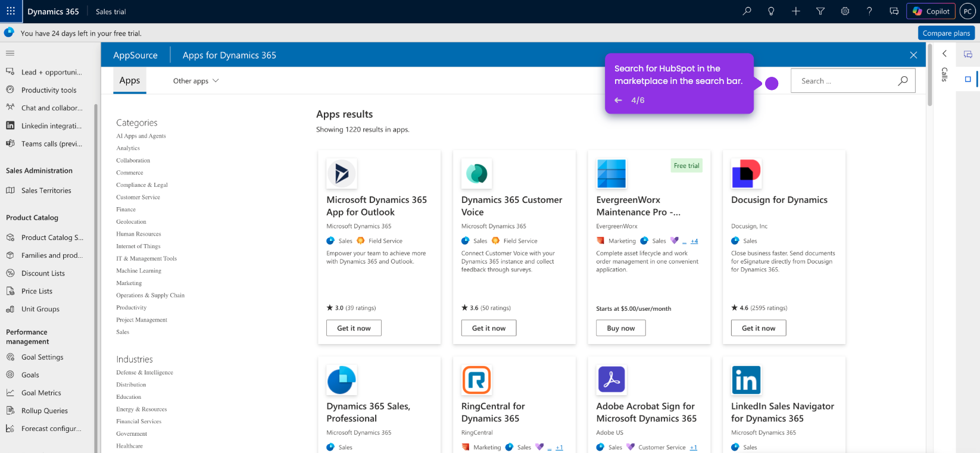Image resolution: width=980 pixels, height=453 pixels.
Task: Open the advanced find filter icon
Action: tap(820, 11)
